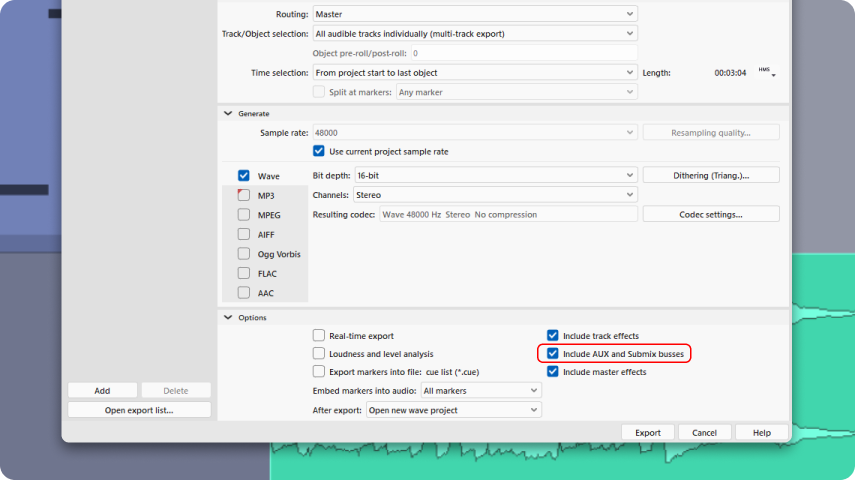This screenshot has width=855, height=480.
Task: Enable the FLAC format checkbox
Action: pos(244,273)
